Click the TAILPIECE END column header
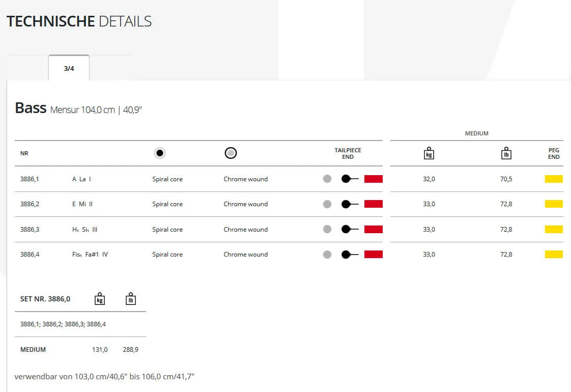Image resolution: width=571 pixels, height=392 pixels. point(348,154)
